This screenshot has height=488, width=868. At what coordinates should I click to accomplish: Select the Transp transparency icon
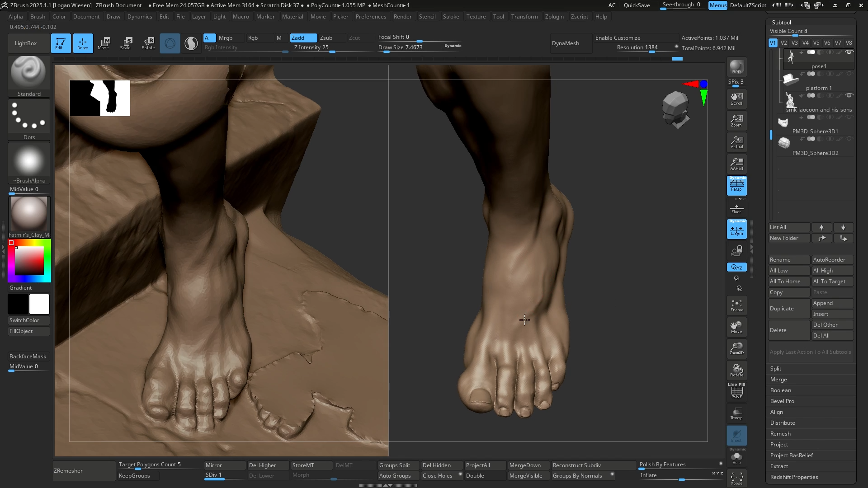[x=736, y=413]
